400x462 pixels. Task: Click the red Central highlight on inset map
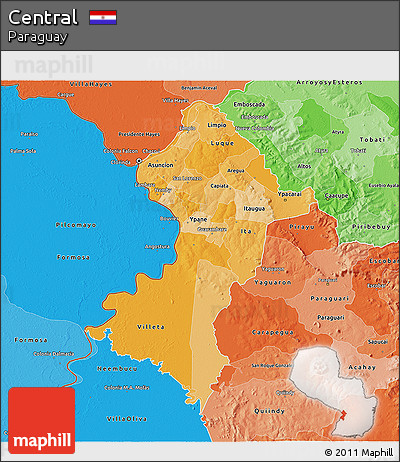pos(343,415)
